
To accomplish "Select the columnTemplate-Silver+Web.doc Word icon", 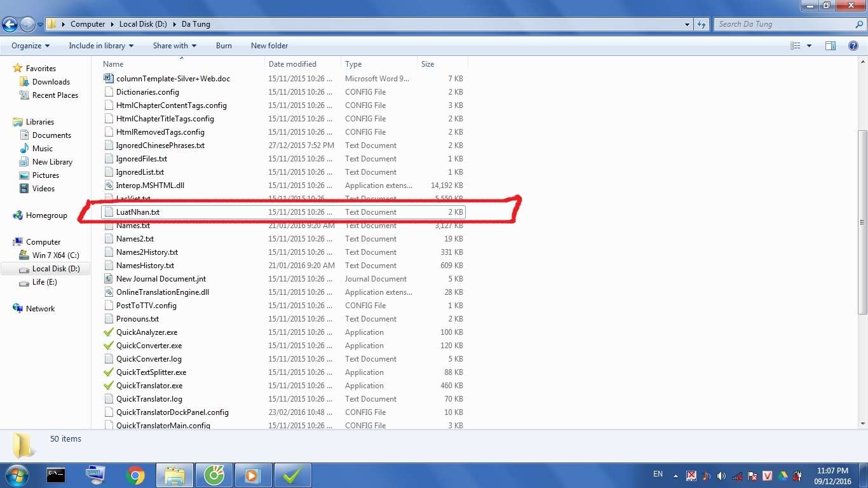I will [x=109, y=79].
